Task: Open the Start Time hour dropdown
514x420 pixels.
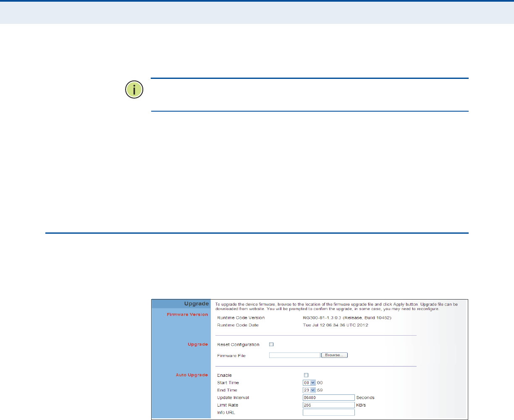Action: click(309, 383)
